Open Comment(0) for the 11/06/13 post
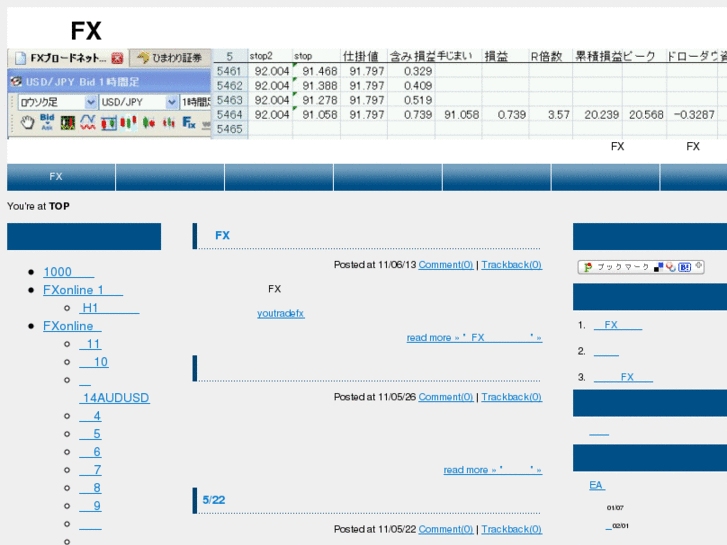 446,265
